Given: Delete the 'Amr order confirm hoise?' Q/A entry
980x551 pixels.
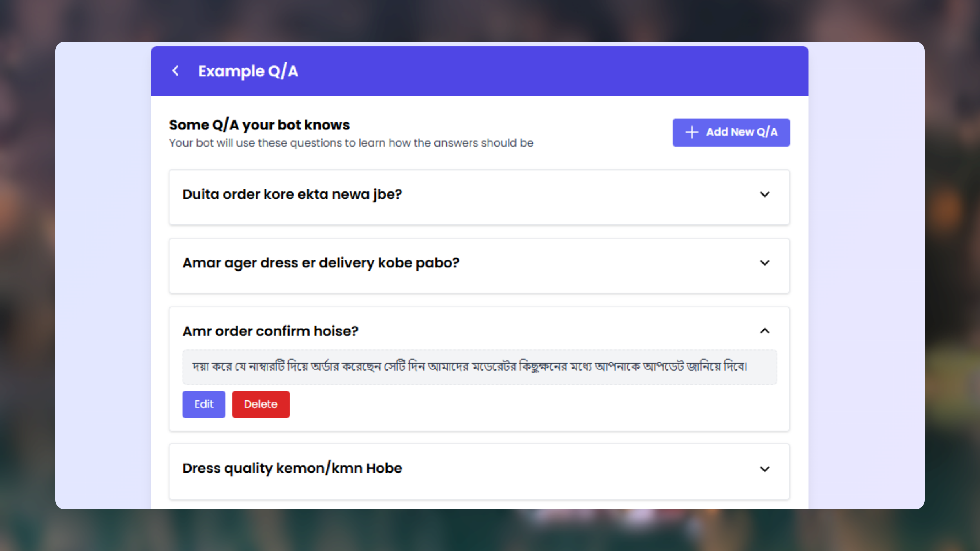Looking at the screenshot, I should pos(261,404).
